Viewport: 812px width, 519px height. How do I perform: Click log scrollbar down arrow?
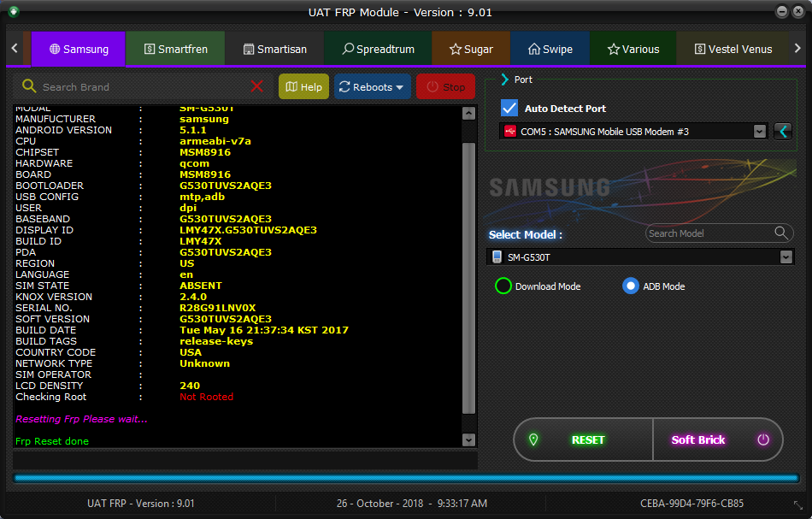pyautogui.click(x=468, y=439)
